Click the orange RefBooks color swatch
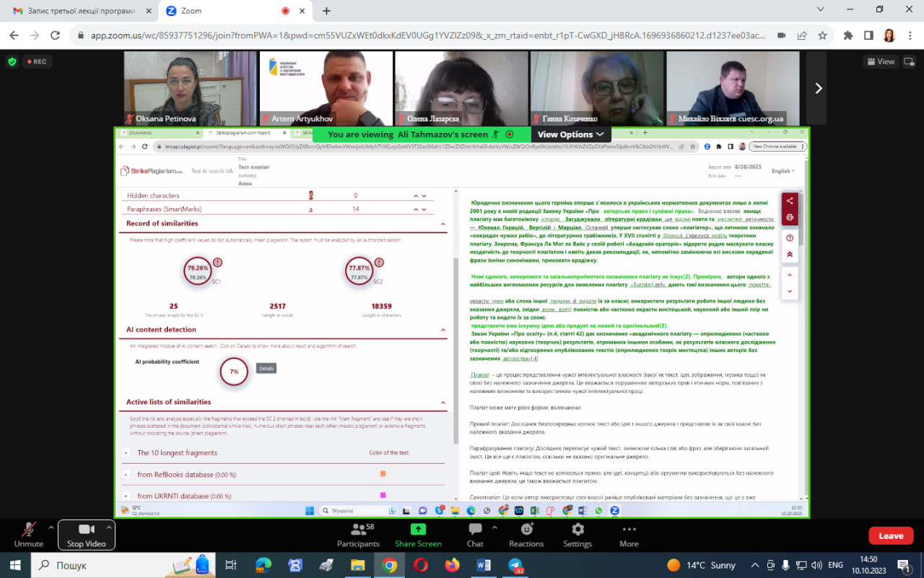 coord(383,474)
